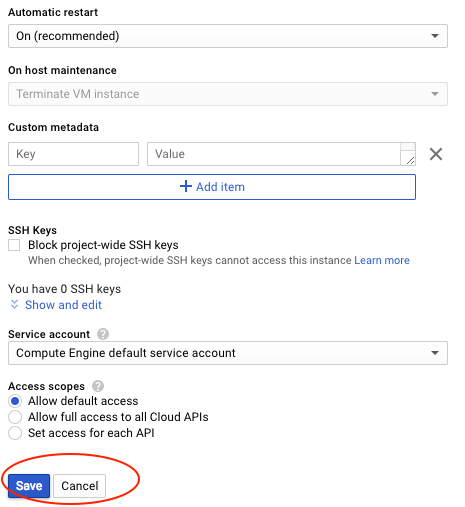Click the plus icon in Add item

[x=186, y=186]
